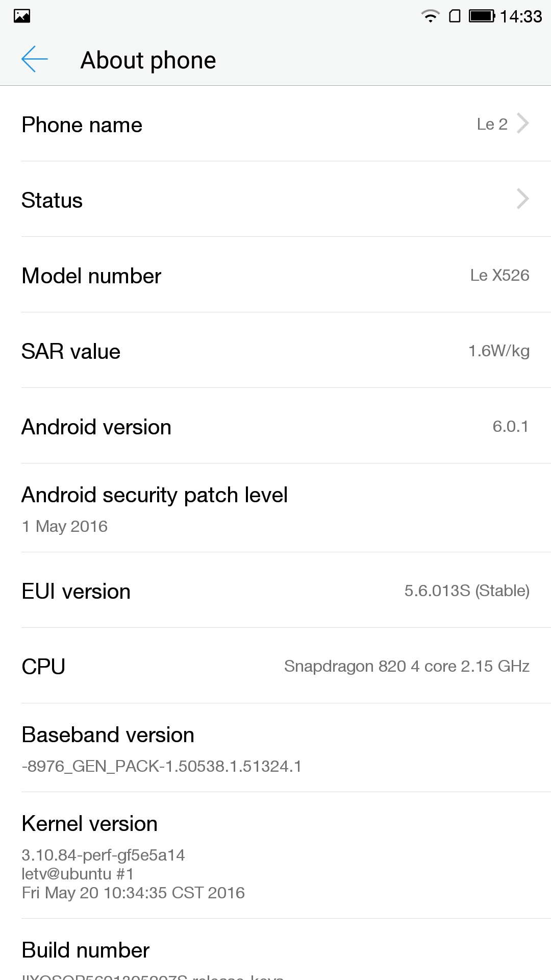This screenshot has width=551, height=980.
Task: Tap the clock showing 14:33
Action: click(x=520, y=16)
